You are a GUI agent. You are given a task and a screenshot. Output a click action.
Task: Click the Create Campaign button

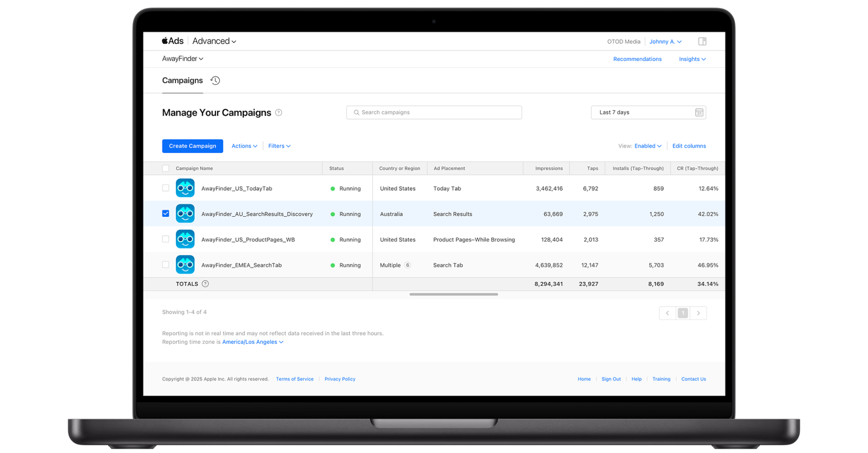(192, 145)
